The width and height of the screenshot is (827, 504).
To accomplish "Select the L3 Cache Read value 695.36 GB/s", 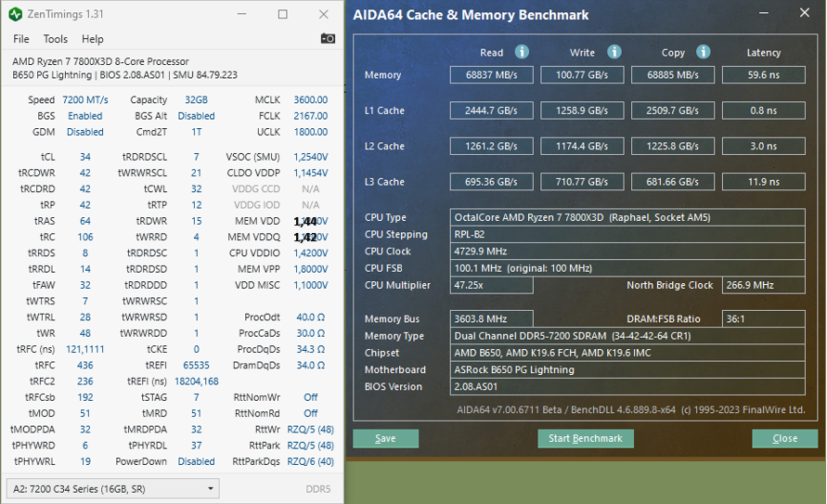I will [492, 182].
